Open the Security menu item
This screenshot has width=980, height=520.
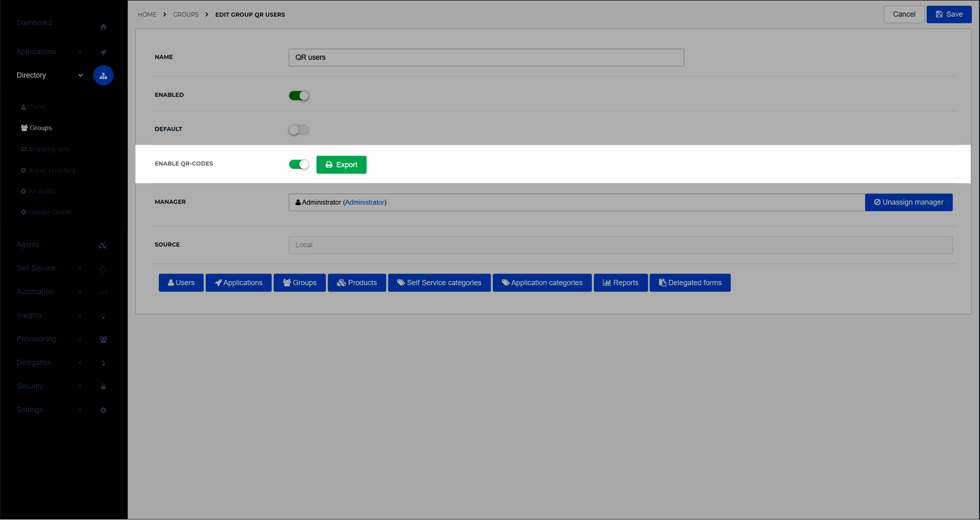(30, 386)
